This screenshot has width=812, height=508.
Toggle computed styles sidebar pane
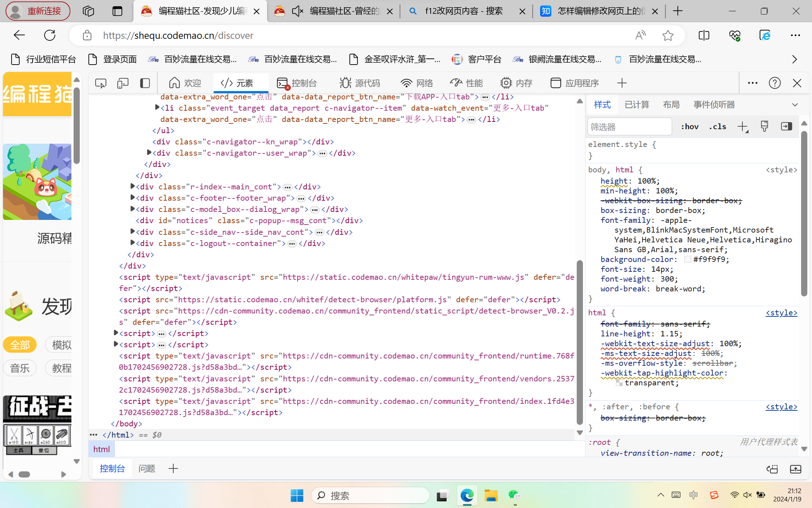tap(786, 127)
